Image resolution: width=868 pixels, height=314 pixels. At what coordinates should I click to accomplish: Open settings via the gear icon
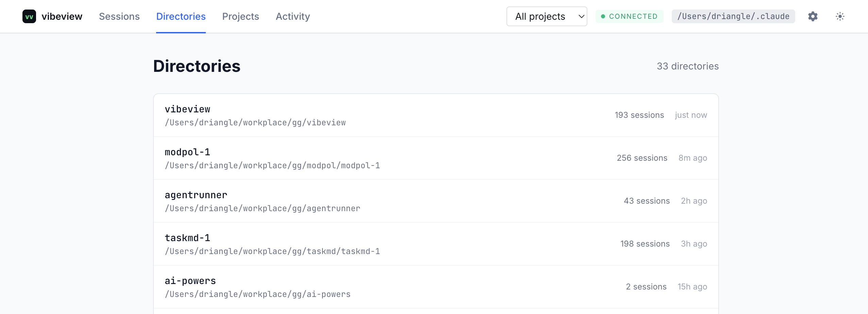[x=813, y=16]
